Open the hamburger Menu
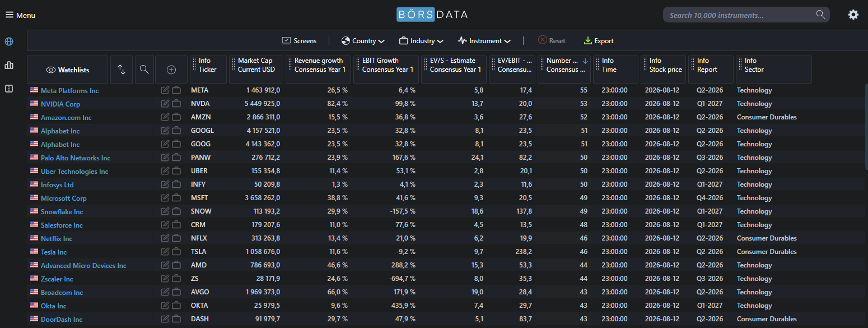This screenshot has height=328, width=868. tap(20, 15)
